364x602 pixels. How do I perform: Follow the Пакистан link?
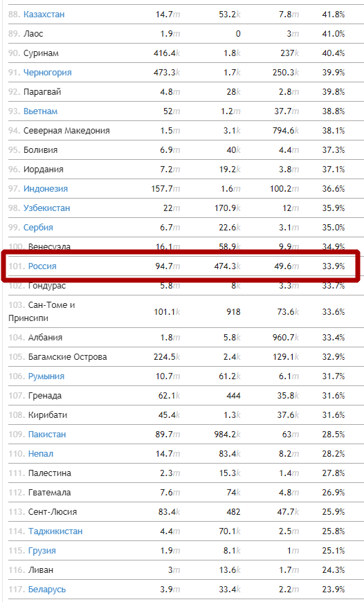(47, 435)
